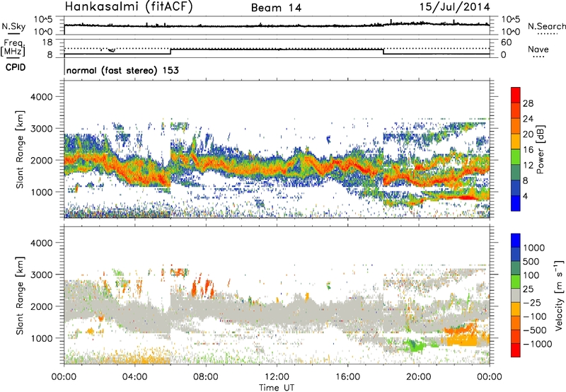This screenshot has height=392, width=566.
Task: Click the '500' velocity colorbar tick value
Action: (531, 261)
